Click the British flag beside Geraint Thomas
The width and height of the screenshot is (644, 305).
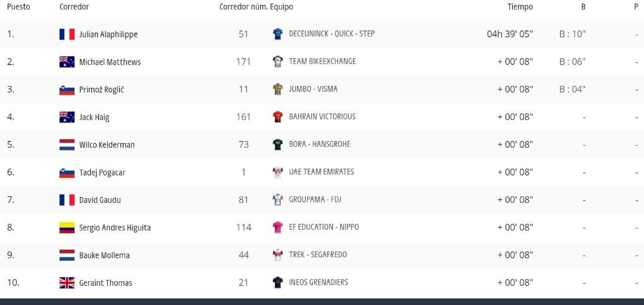click(x=67, y=283)
